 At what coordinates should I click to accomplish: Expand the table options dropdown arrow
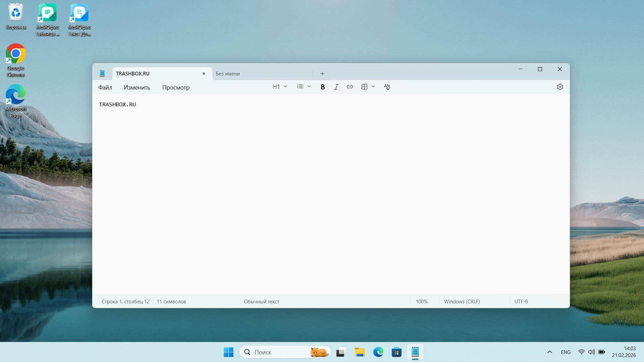click(x=373, y=87)
